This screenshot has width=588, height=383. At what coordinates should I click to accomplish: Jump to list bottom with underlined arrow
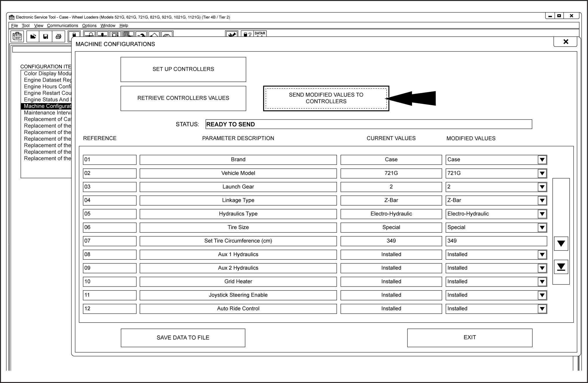click(x=561, y=267)
